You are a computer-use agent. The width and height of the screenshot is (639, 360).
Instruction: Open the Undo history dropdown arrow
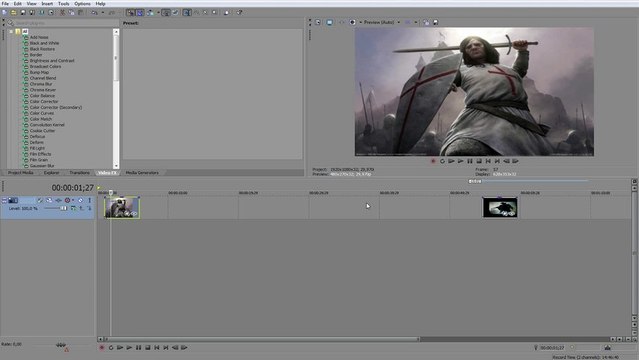pos(102,13)
